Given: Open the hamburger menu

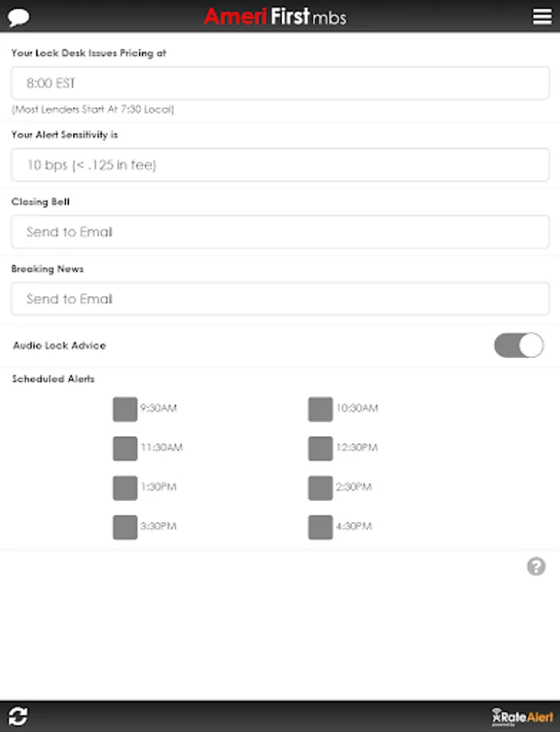Looking at the screenshot, I should [x=542, y=17].
